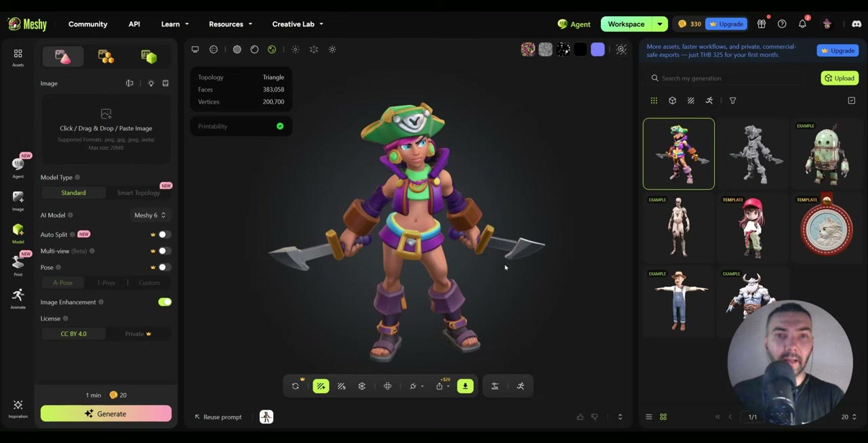Viewport: 868px width, 443px height.
Task: Switch to the image-to-3D tab
Action: tap(62, 57)
